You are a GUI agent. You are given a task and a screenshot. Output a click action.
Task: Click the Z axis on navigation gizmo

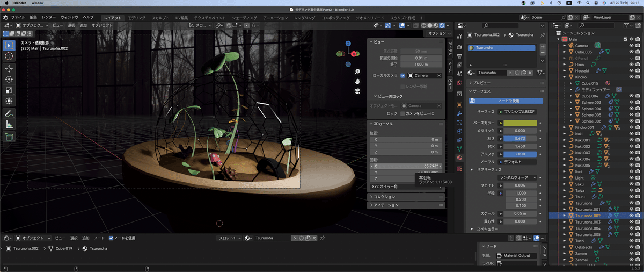coord(348,42)
